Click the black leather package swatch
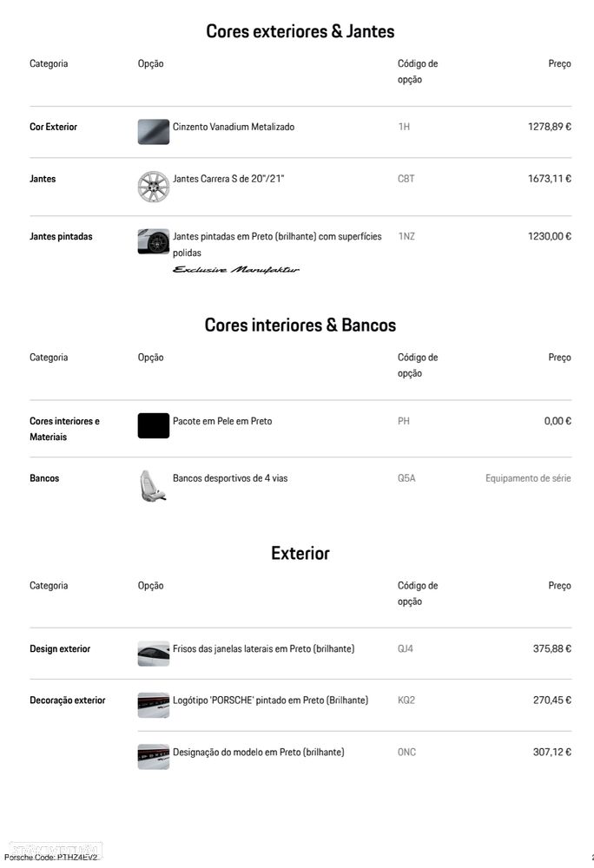The image size is (594, 868). click(x=154, y=425)
